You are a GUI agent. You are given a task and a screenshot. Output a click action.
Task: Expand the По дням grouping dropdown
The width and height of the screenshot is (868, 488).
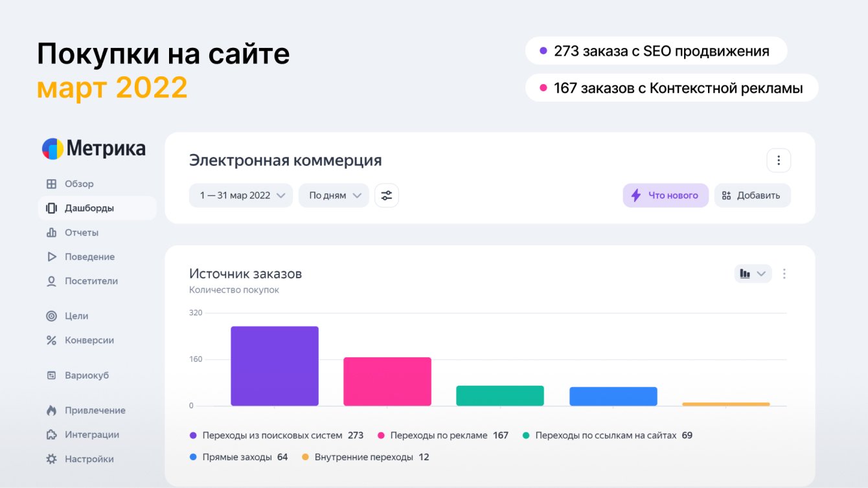tap(334, 195)
